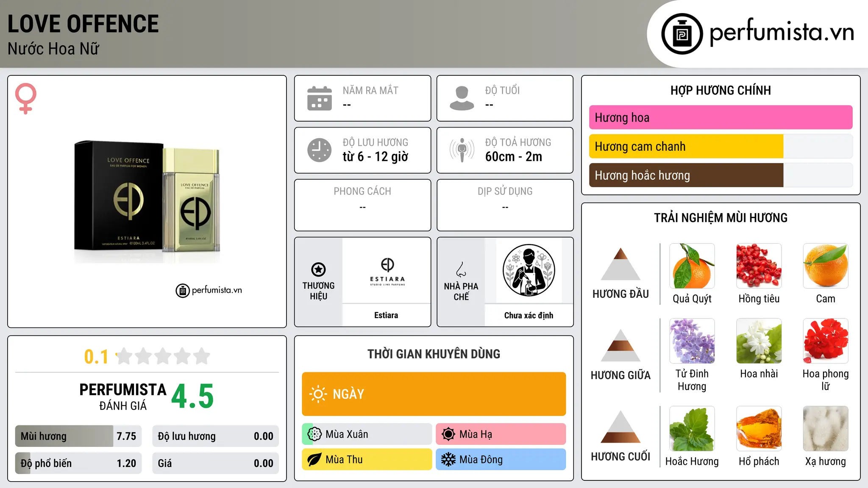Click the sun icon next to Ngày
This screenshot has width=868, height=488.
pos(318,394)
